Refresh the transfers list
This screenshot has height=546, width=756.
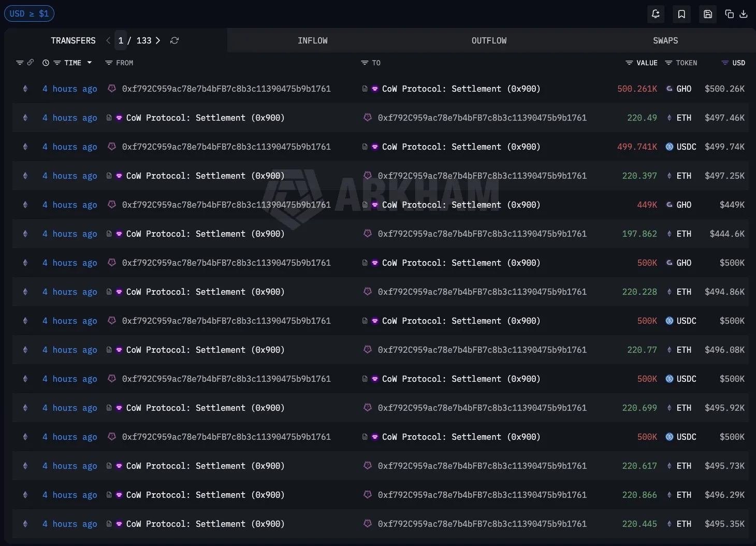point(175,40)
